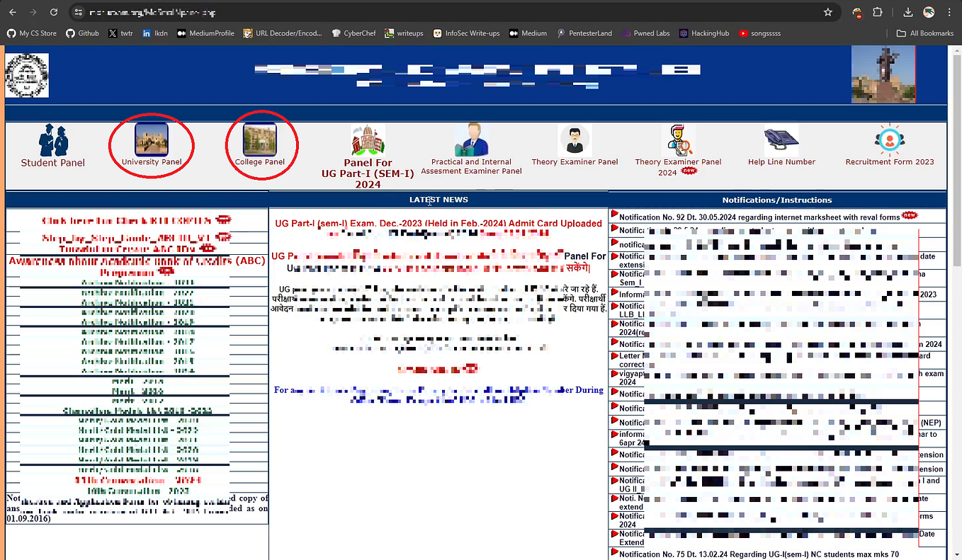View the Help Line Number
Image resolution: width=962 pixels, height=560 pixels.
click(781, 145)
